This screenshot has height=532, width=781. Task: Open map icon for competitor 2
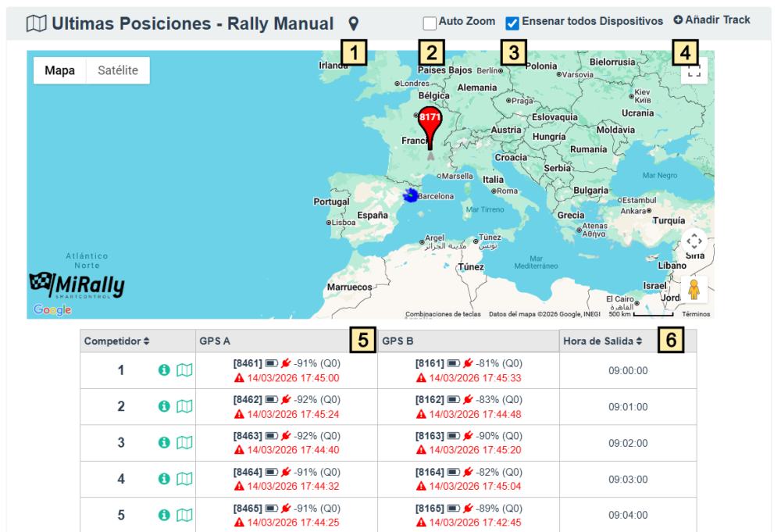(x=184, y=406)
